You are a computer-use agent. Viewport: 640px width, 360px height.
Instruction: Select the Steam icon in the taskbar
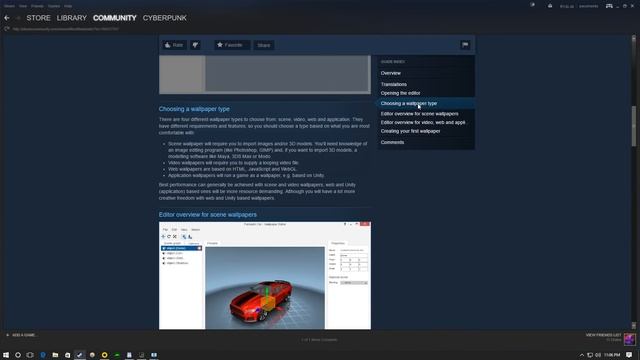coord(80,355)
